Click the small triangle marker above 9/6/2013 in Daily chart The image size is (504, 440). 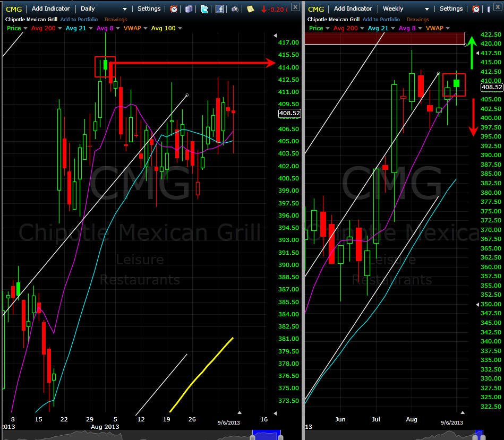(239, 412)
